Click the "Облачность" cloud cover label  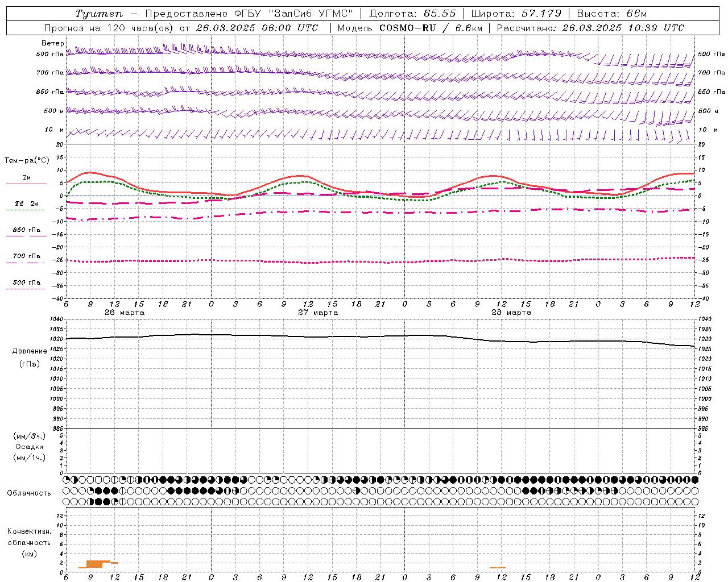pos(29,493)
